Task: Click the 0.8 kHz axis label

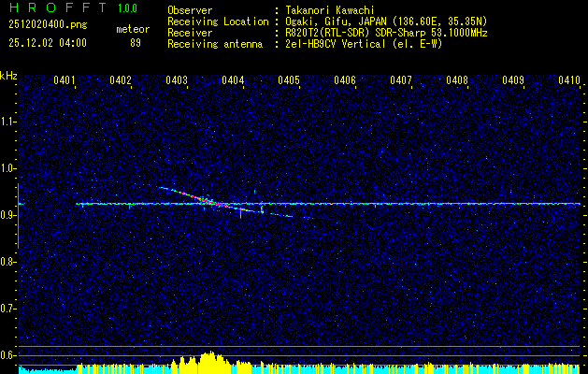Action: 7,262
